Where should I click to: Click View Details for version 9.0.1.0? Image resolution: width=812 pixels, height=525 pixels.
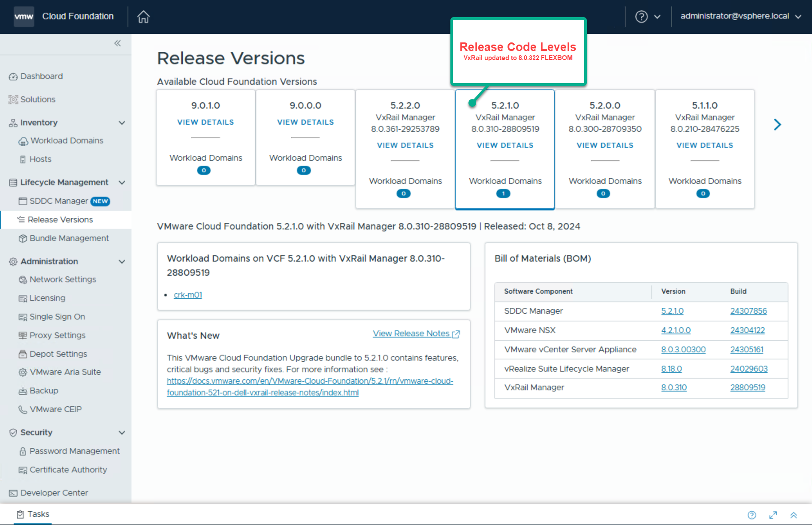tap(205, 122)
